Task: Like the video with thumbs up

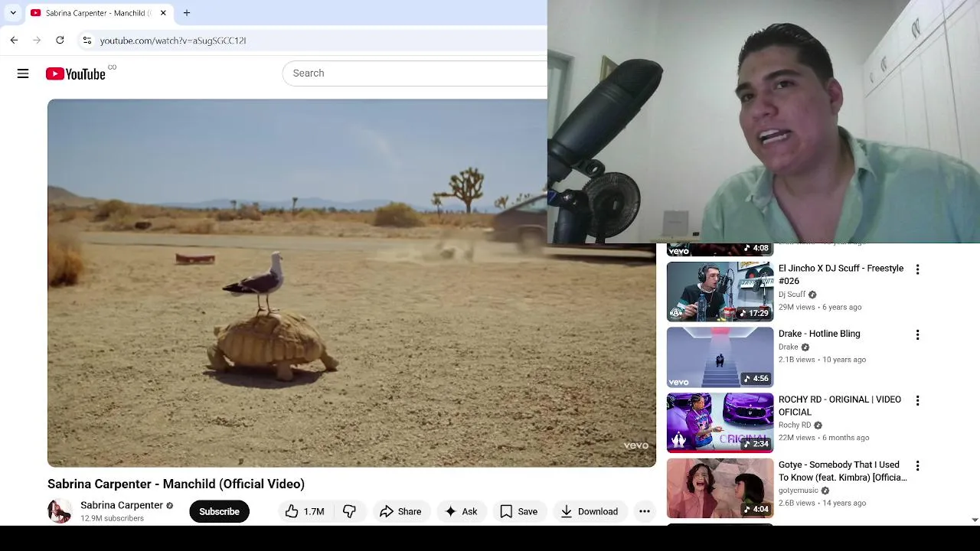Action: pos(305,511)
